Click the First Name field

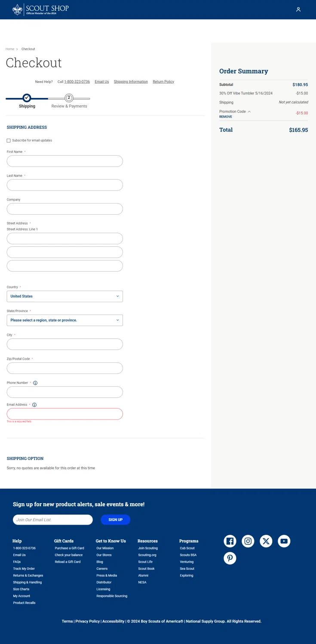pyautogui.click(x=65, y=161)
